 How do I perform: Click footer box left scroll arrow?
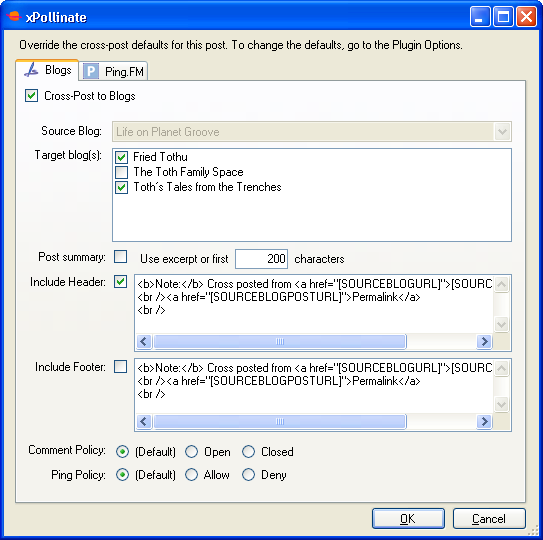click(x=144, y=421)
